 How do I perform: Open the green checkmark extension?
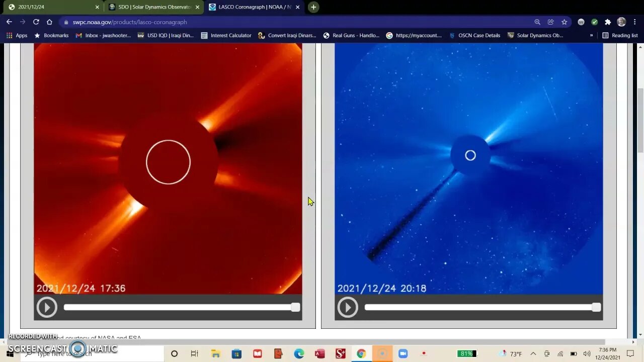594,22
